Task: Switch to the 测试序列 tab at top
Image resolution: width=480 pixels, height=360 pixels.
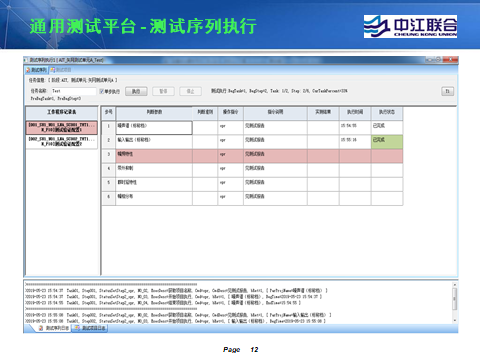Action: (x=37, y=70)
